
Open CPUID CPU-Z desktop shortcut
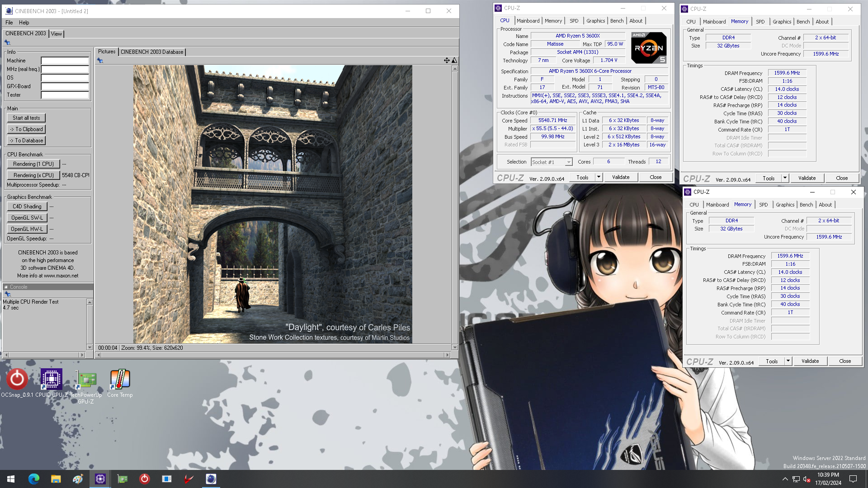(52, 383)
